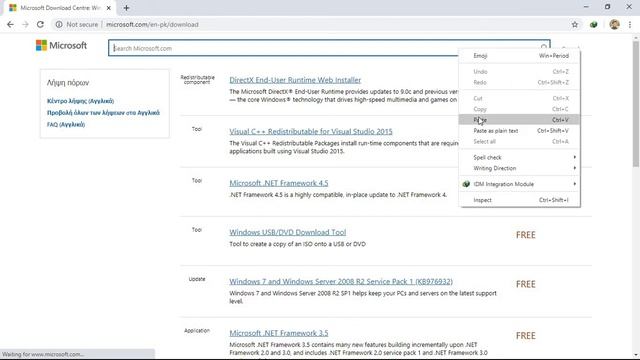Click FREE label for .NET Framework 3.5
The height and width of the screenshot is (360, 640).
pyautogui.click(x=526, y=336)
